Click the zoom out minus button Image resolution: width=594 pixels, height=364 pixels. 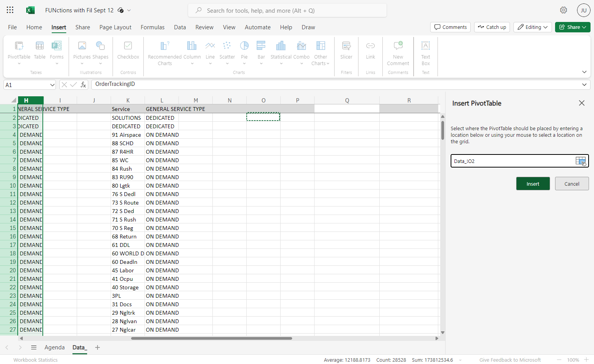(559, 360)
